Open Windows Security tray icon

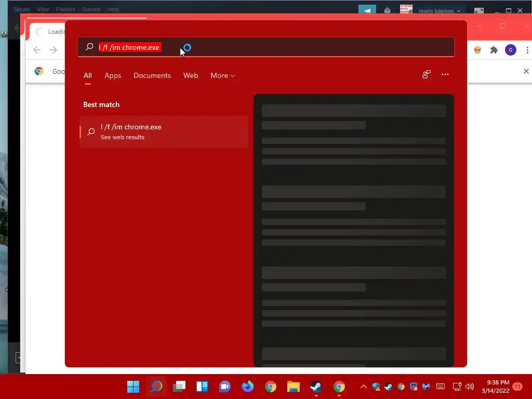(376, 387)
